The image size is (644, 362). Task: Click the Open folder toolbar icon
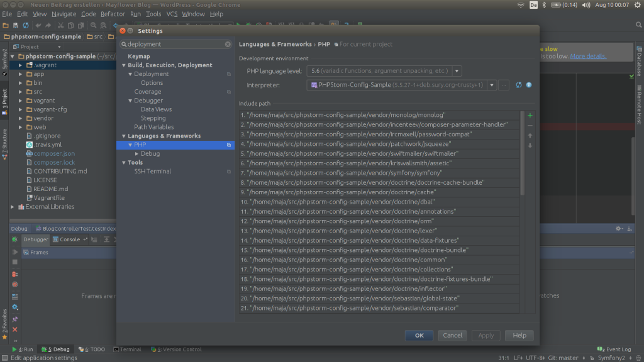point(6,25)
